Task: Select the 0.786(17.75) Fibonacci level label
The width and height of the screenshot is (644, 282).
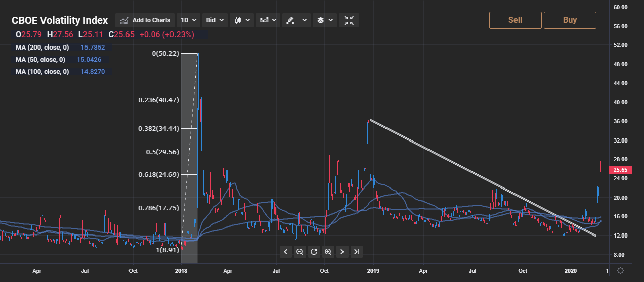Action: 159,208
